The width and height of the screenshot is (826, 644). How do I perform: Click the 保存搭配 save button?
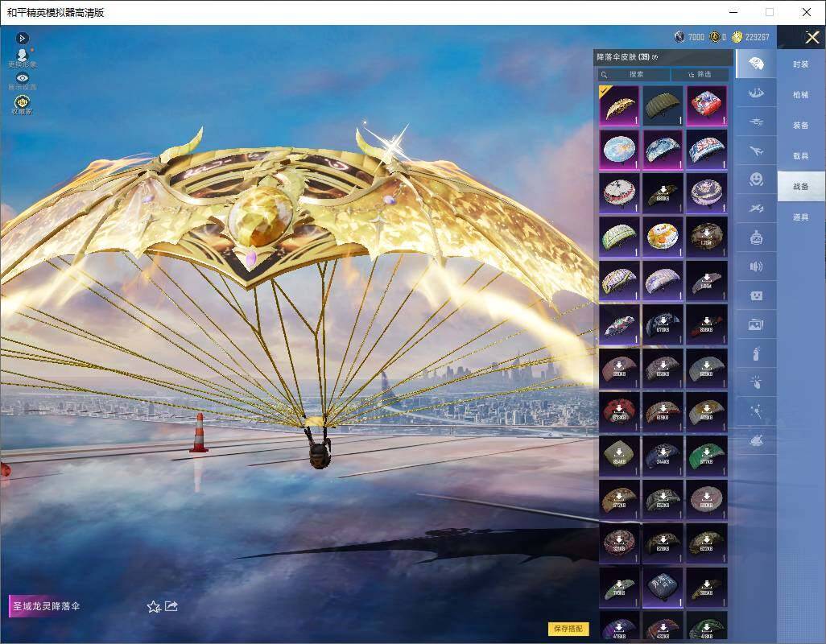tap(568, 628)
